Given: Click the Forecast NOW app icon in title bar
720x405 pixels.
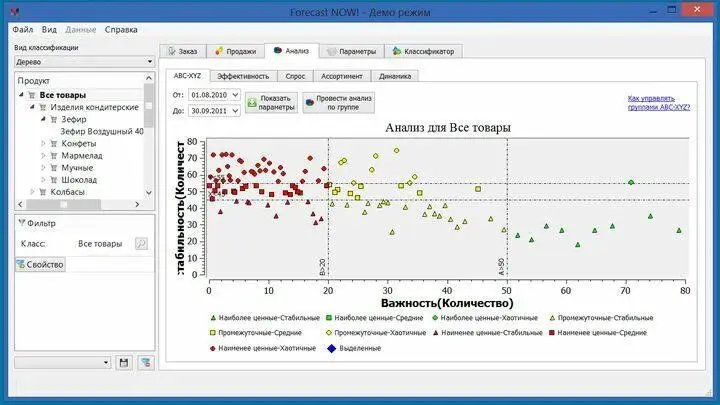Looking at the screenshot, I should click(x=15, y=11).
